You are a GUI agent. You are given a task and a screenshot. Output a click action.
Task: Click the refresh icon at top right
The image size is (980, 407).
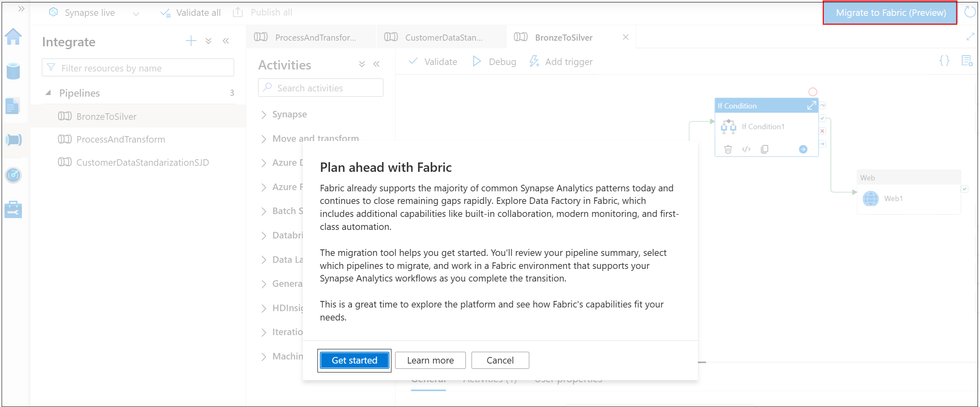tap(970, 12)
